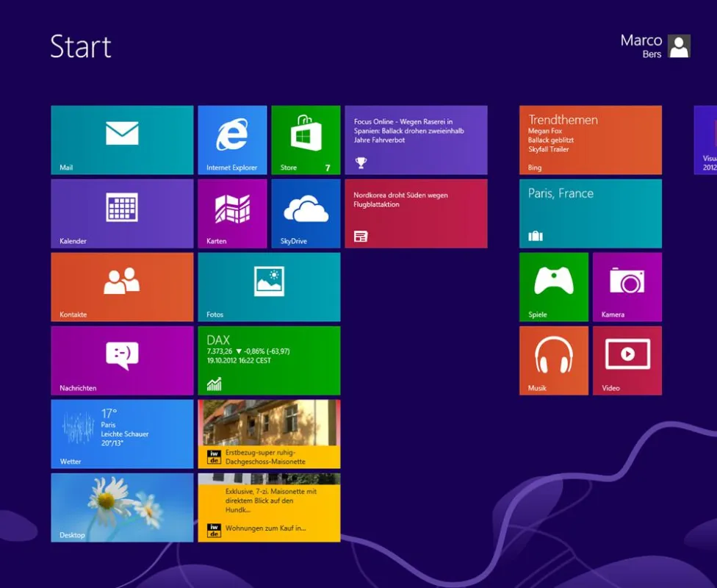Click the Ballack geblitzt trending topic
Screen dimensions: 717x588
point(550,140)
